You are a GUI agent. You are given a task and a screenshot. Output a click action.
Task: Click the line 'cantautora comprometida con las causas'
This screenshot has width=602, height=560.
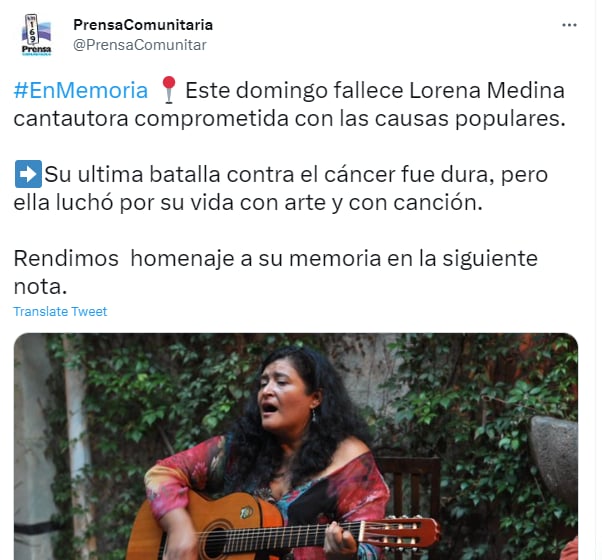tap(231, 119)
